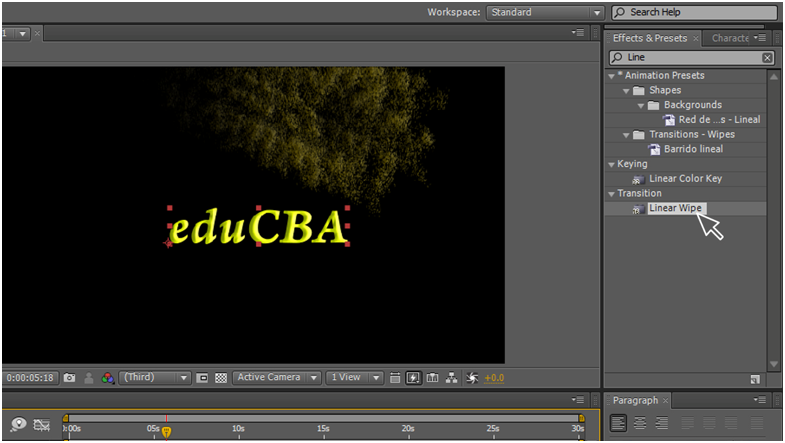Click the scroll up arrow in effects list
This screenshot has height=443, width=785.
coord(774,77)
